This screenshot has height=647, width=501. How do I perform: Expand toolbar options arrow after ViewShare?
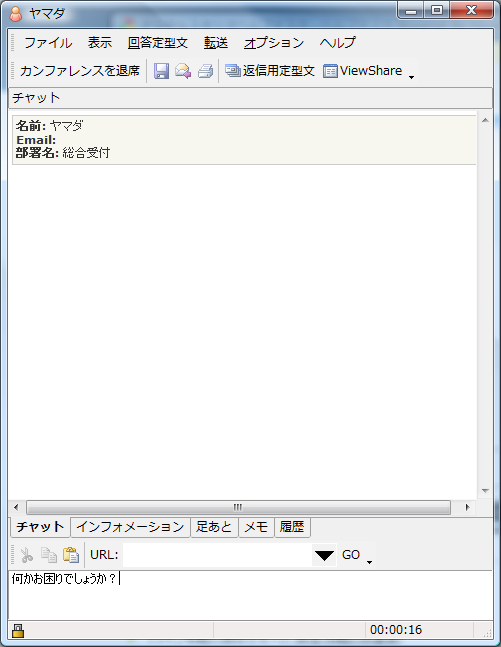[x=411, y=77]
